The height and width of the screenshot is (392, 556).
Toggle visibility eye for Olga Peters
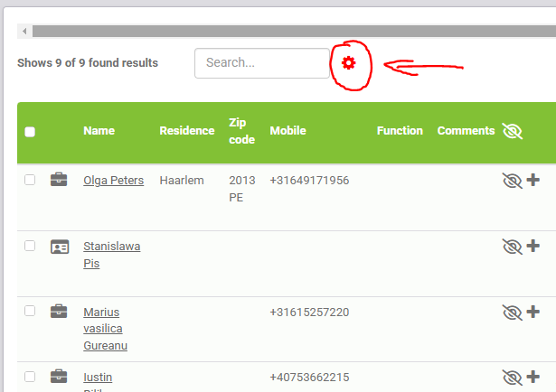[x=512, y=181]
